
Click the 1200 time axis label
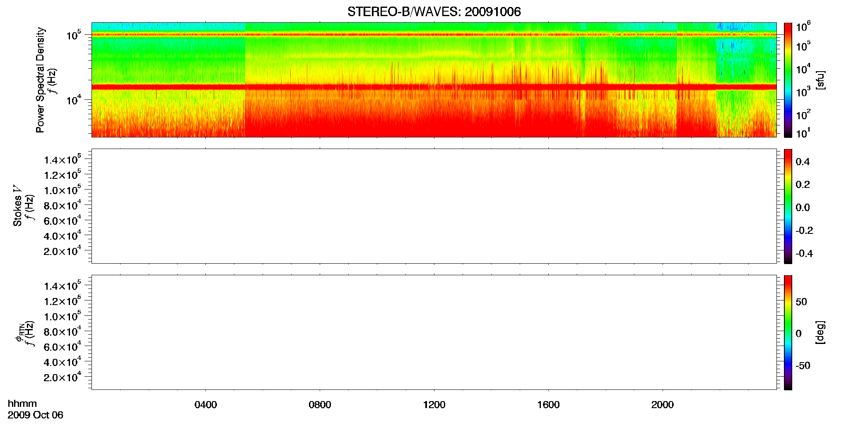point(434,405)
